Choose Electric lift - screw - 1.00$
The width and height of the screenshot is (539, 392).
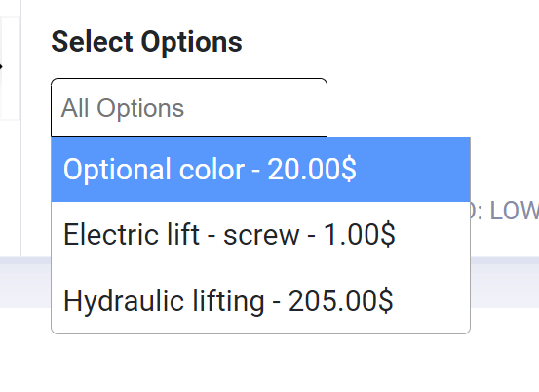pos(260,234)
